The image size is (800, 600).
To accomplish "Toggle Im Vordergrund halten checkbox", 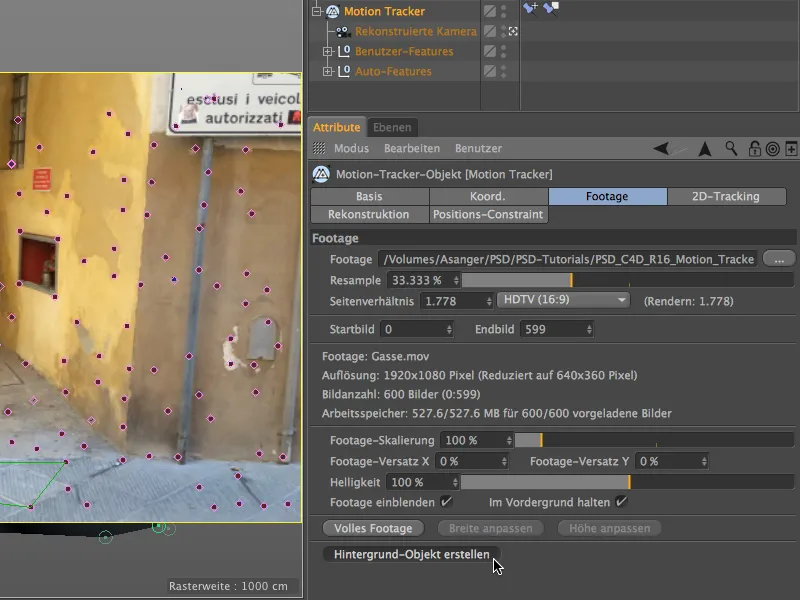I will point(621,501).
